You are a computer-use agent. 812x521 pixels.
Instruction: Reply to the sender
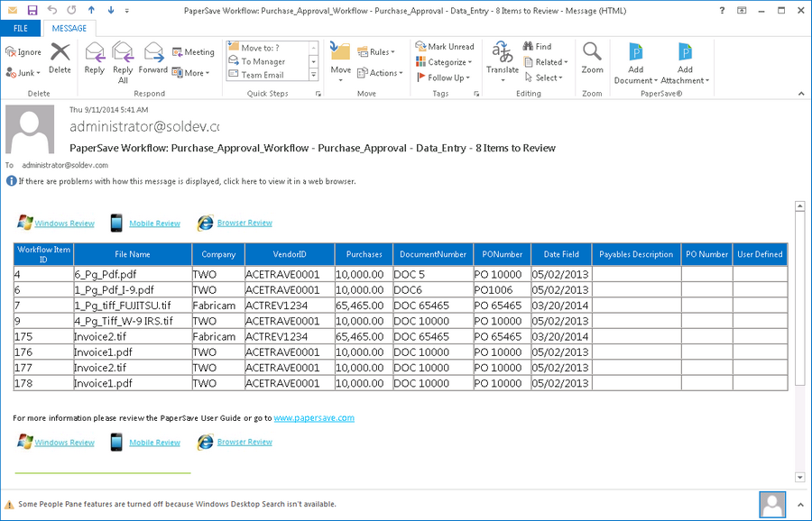(x=94, y=59)
